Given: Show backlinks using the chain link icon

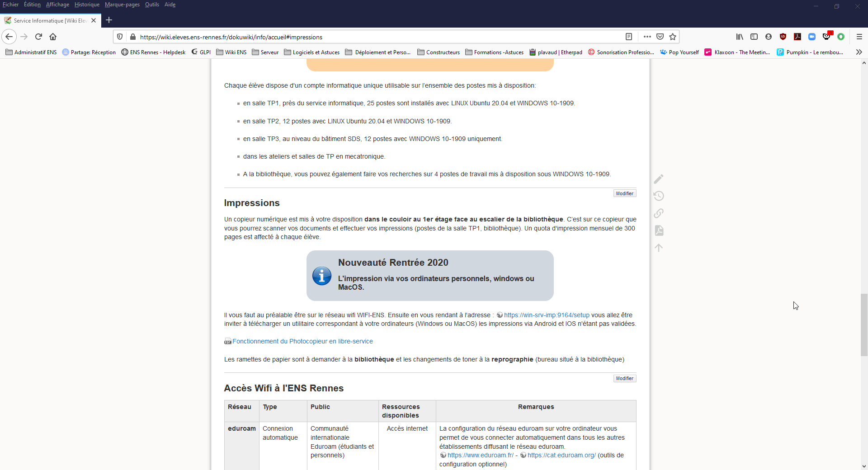Looking at the screenshot, I should [659, 213].
